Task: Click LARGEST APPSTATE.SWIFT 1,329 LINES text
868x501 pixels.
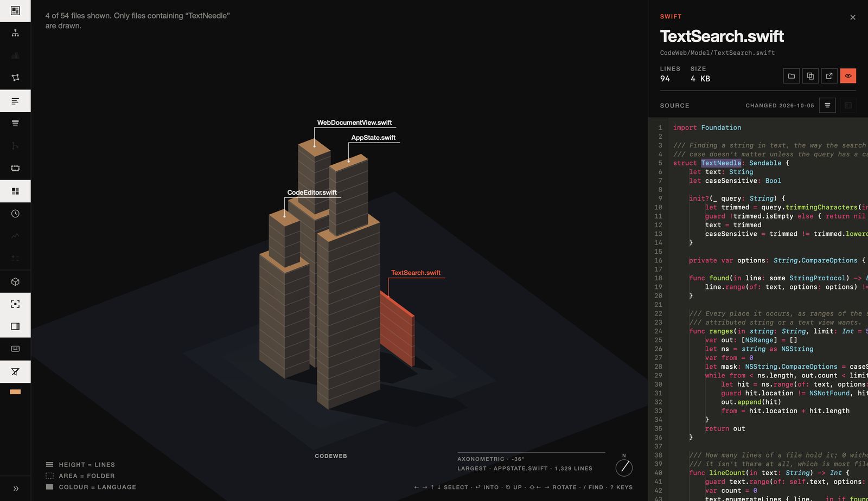Action: pos(525,468)
